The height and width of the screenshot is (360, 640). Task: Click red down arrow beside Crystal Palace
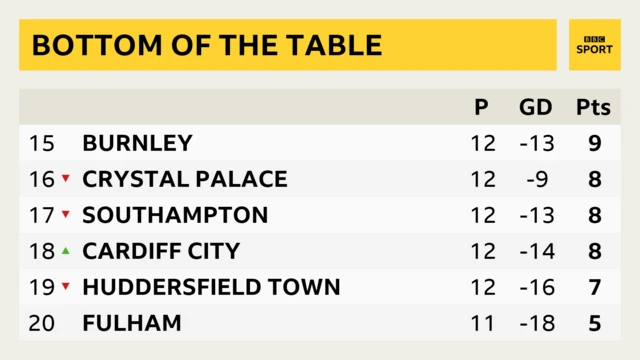(x=66, y=178)
